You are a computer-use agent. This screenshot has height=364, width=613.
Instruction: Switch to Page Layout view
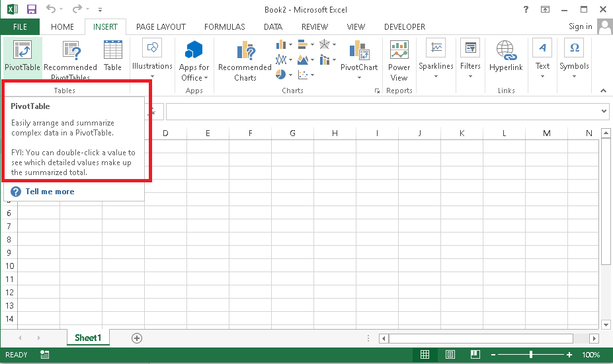click(450, 355)
